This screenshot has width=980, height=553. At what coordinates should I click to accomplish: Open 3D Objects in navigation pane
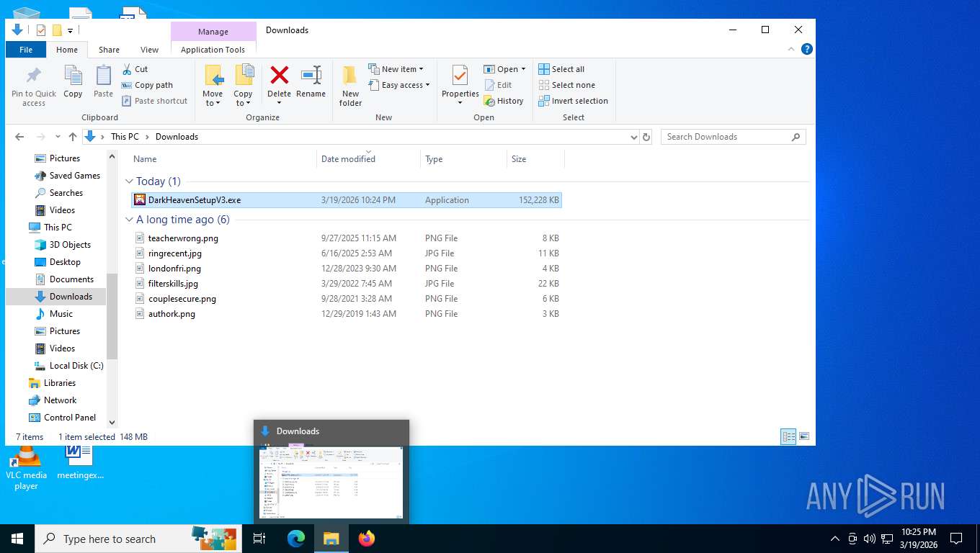63,245
